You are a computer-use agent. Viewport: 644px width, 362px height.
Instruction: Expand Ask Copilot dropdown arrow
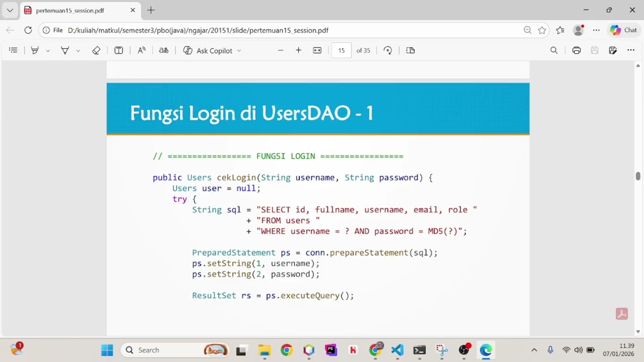[x=239, y=51]
